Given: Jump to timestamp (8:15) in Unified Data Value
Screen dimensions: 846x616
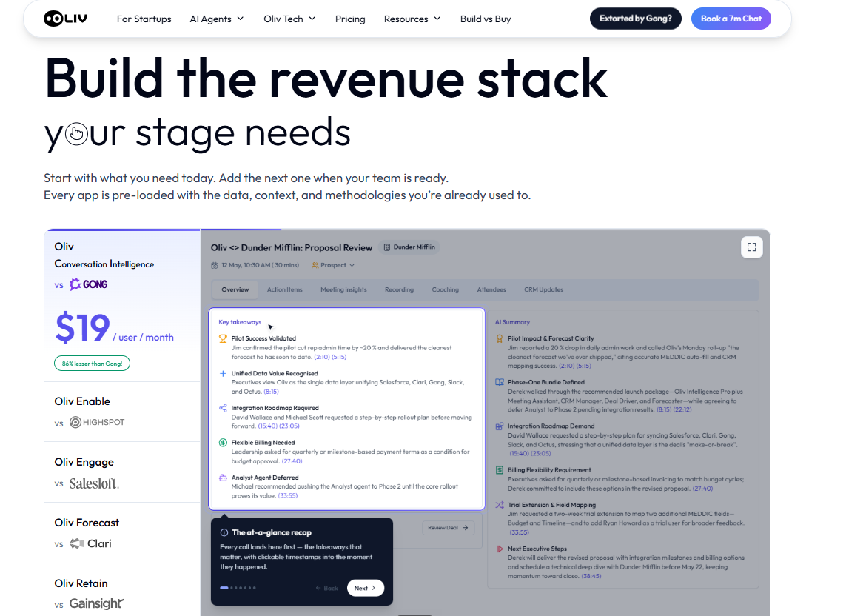Looking at the screenshot, I should (272, 392).
